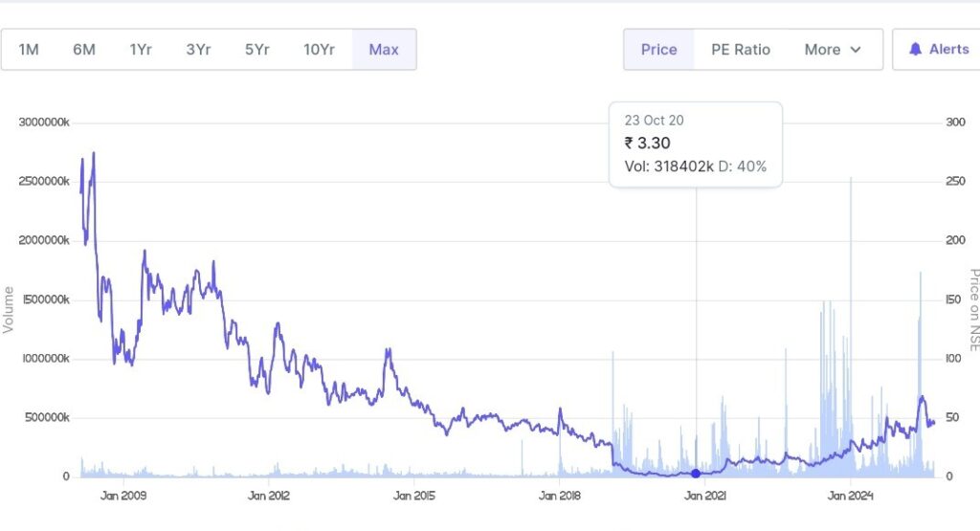Click the Price on NSE axis title
This screenshot has height=531, width=980.
pos(973,308)
